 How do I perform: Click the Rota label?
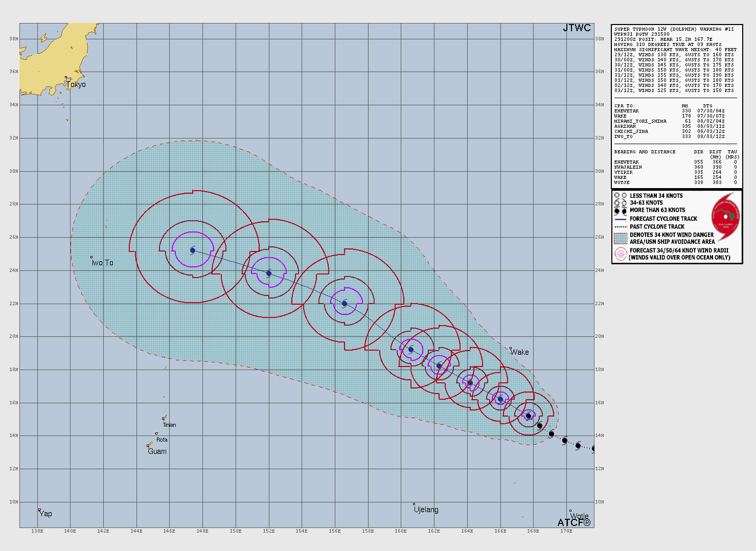coord(162,440)
